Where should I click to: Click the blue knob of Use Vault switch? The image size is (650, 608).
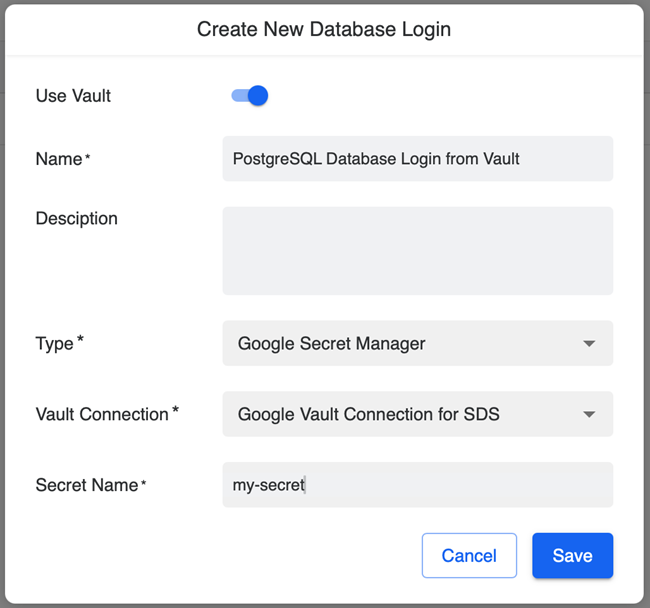[x=258, y=96]
